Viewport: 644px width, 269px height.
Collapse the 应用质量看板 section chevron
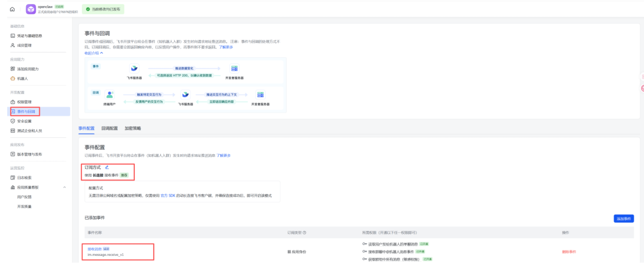tap(64, 187)
